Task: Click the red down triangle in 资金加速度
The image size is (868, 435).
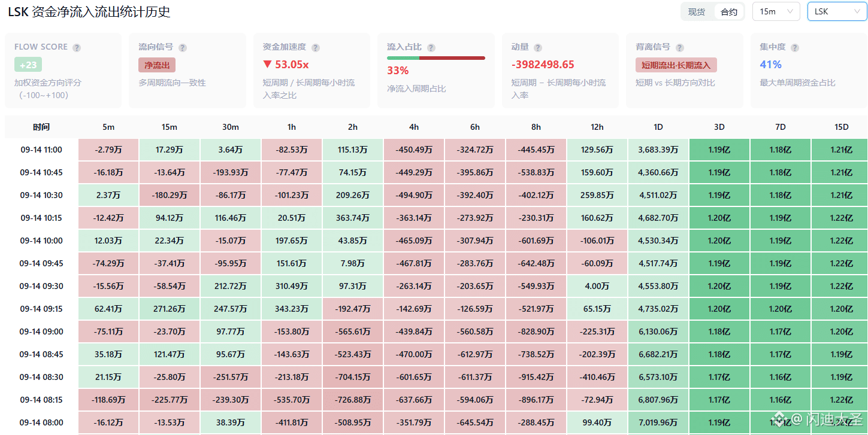Action: pyautogui.click(x=267, y=65)
